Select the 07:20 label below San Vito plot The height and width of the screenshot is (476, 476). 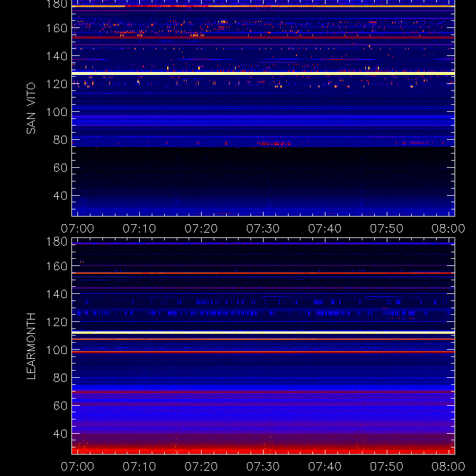click(x=201, y=228)
